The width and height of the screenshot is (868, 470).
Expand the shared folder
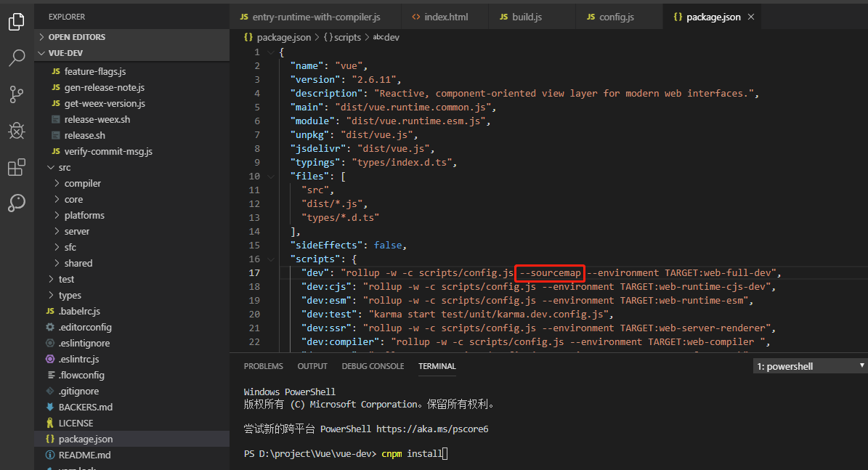[57, 264]
